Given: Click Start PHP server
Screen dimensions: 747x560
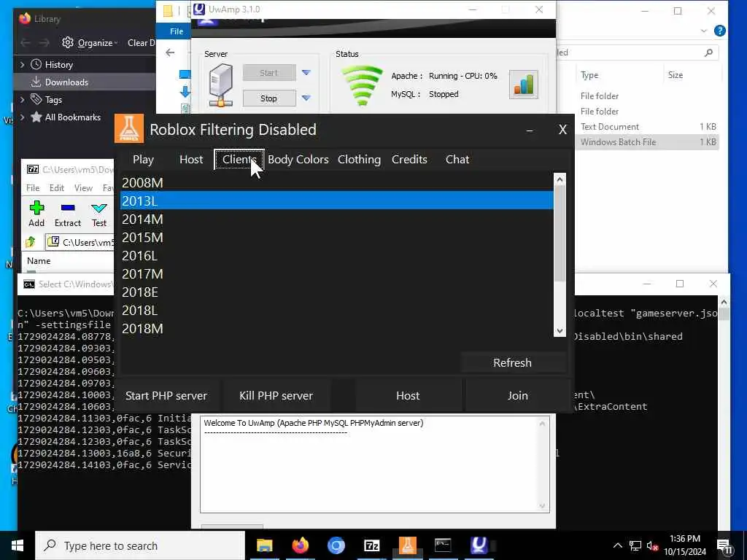Looking at the screenshot, I should 166,396.
